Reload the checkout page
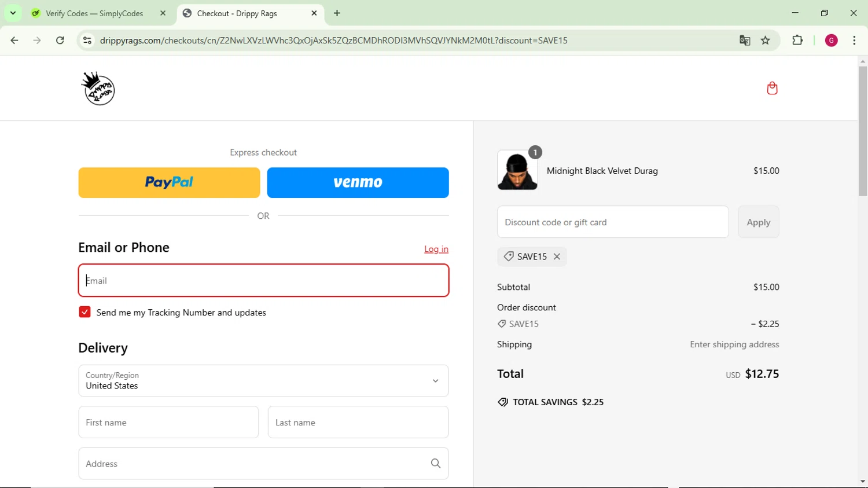The width and height of the screenshot is (868, 488). tap(60, 41)
